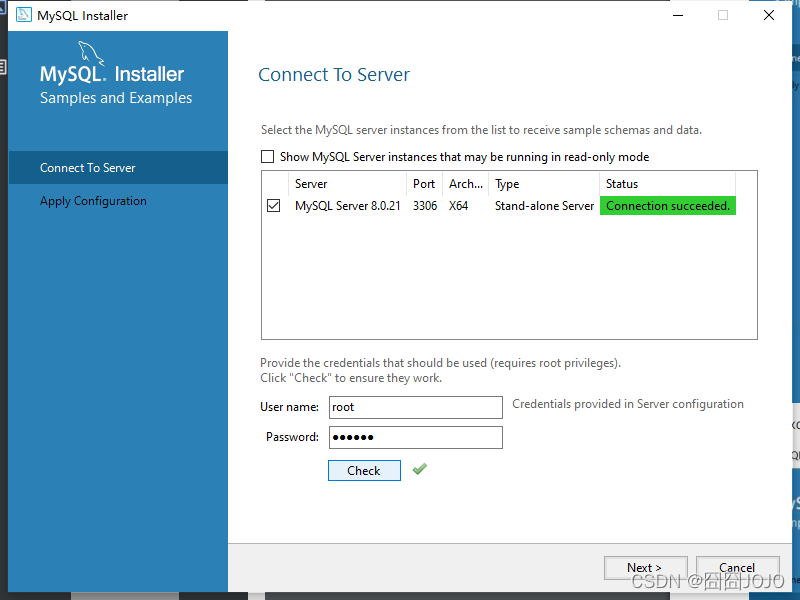Sort by the Port column header

pos(424,184)
